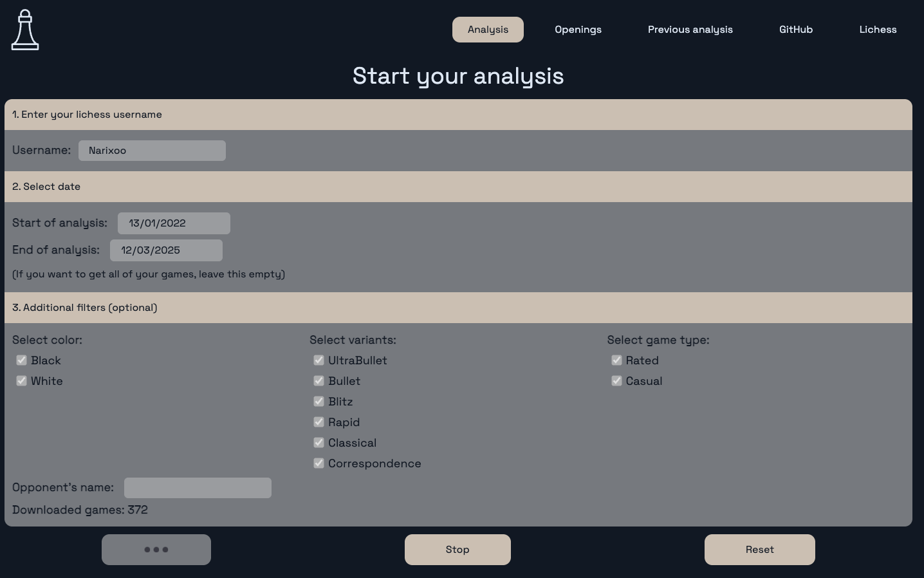Viewport: 924px width, 578px height.
Task: Reset the analysis form
Action: (x=760, y=550)
